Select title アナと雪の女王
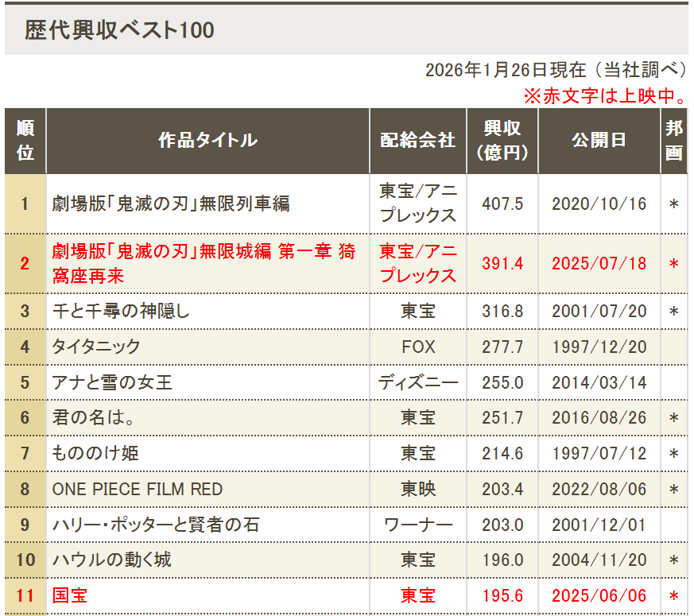Viewport: 694px width, 616px height. coord(112,382)
